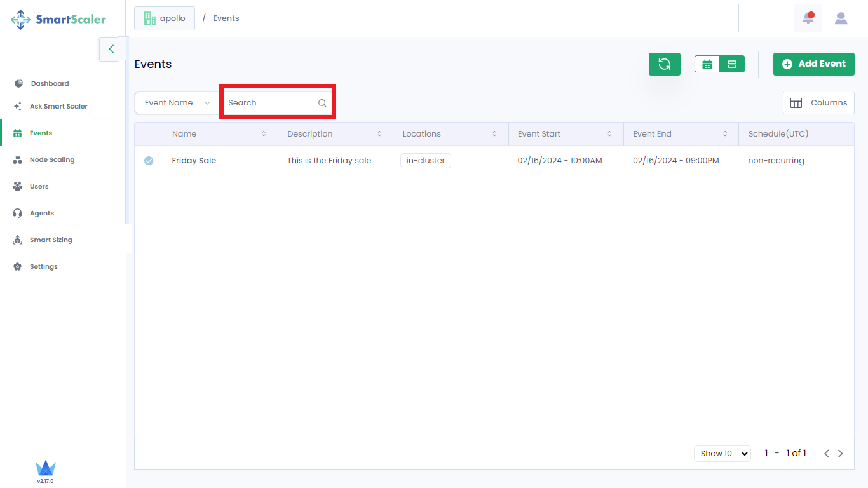The width and height of the screenshot is (868, 488).
Task: Collapse the sidebar with the chevron
Action: click(x=111, y=49)
